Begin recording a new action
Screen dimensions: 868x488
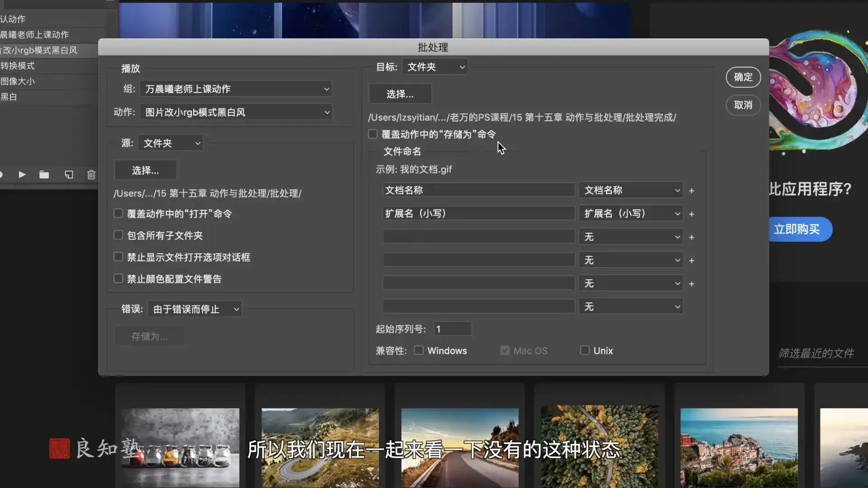click(2, 174)
